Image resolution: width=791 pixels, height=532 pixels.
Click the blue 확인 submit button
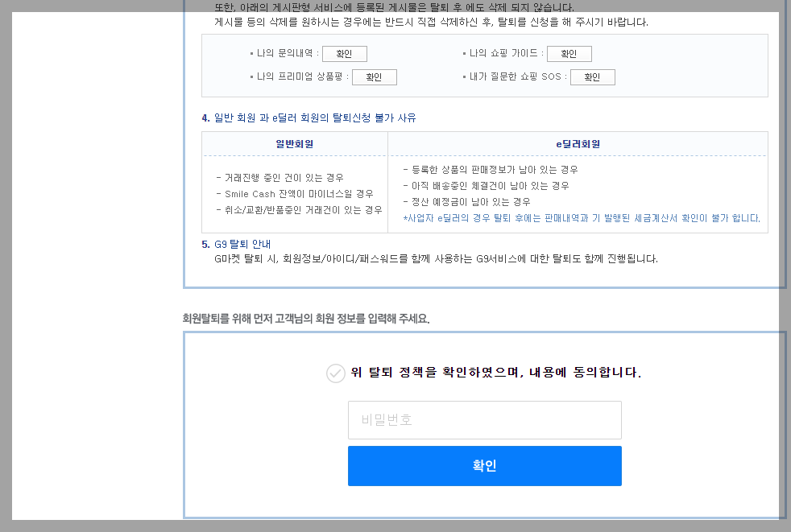pyautogui.click(x=484, y=466)
